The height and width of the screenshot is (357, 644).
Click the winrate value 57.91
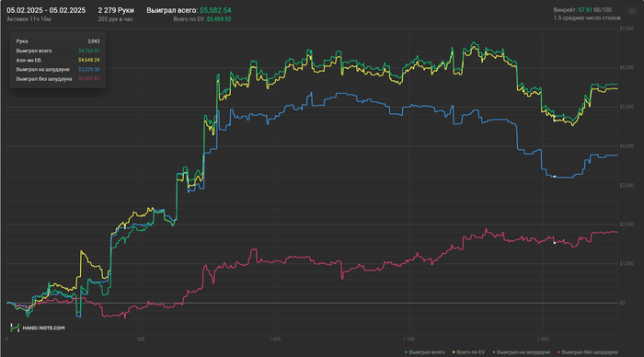coord(585,9)
